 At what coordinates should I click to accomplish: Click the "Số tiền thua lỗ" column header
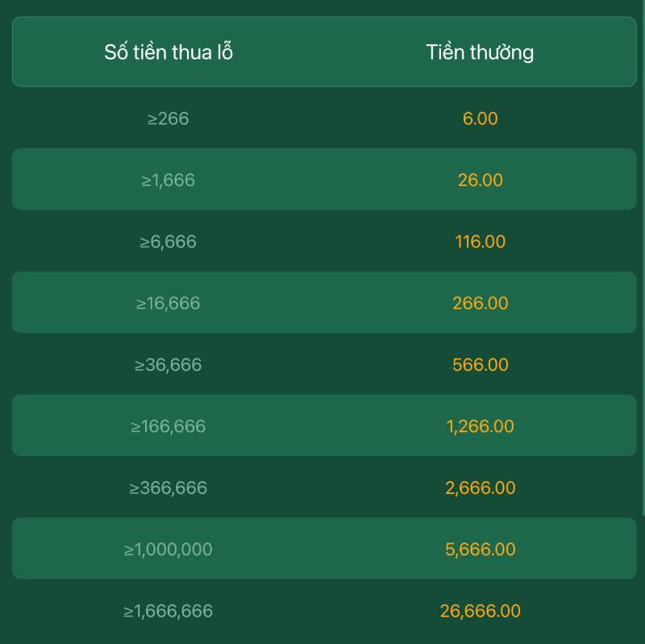(169, 52)
